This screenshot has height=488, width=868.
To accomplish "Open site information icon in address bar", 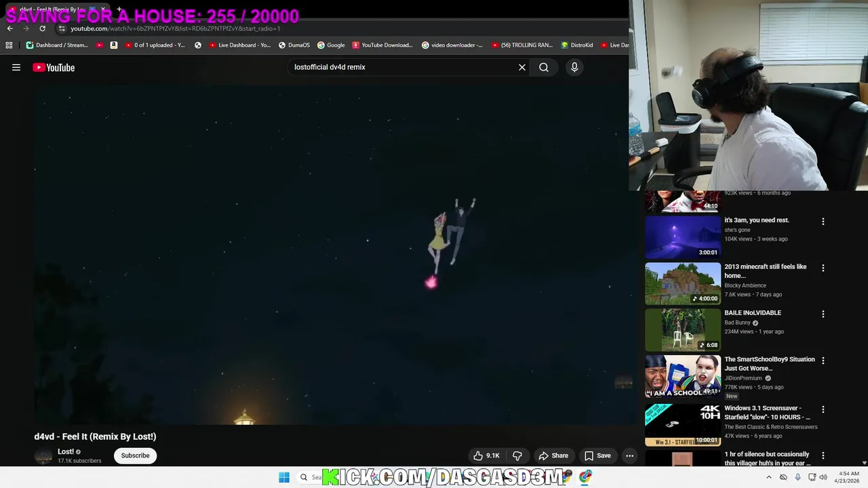I will click(x=62, y=28).
